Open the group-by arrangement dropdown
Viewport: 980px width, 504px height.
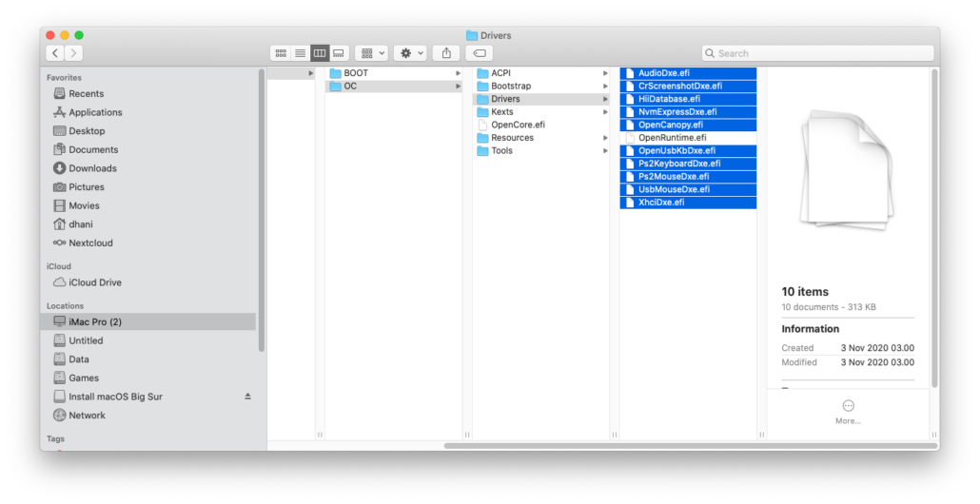point(370,53)
